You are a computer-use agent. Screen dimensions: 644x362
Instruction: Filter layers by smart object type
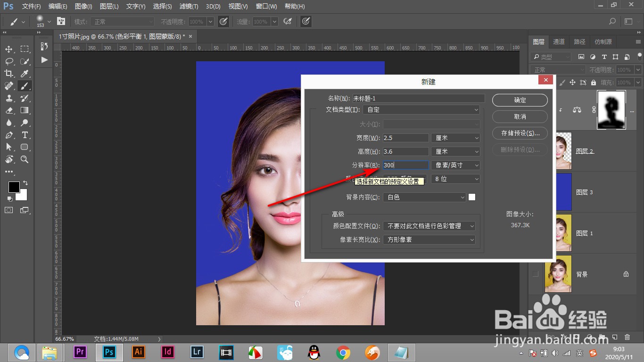(627, 57)
